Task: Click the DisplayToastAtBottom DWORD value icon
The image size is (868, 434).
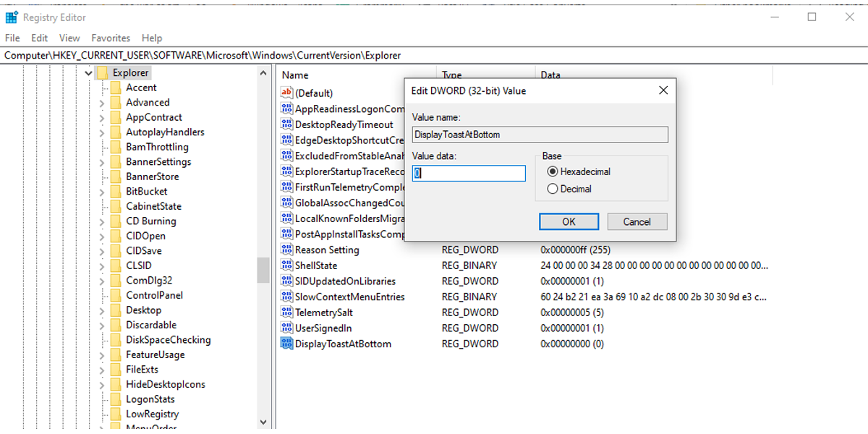Action: 286,344
